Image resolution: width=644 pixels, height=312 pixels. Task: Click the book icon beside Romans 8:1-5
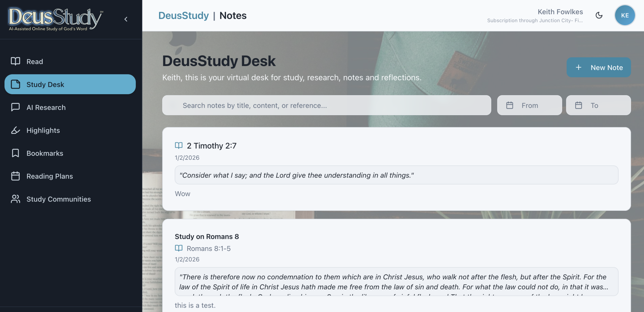pyautogui.click(x=179, y=248)
